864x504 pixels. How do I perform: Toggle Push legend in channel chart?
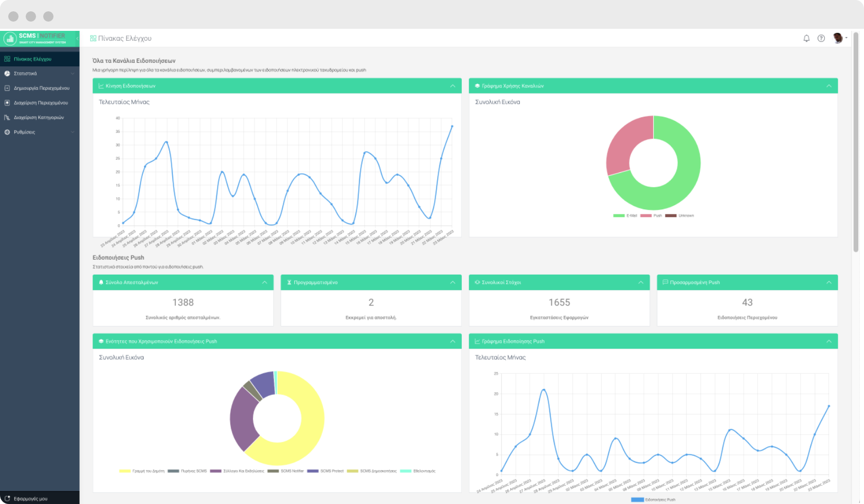click(652, 215)
